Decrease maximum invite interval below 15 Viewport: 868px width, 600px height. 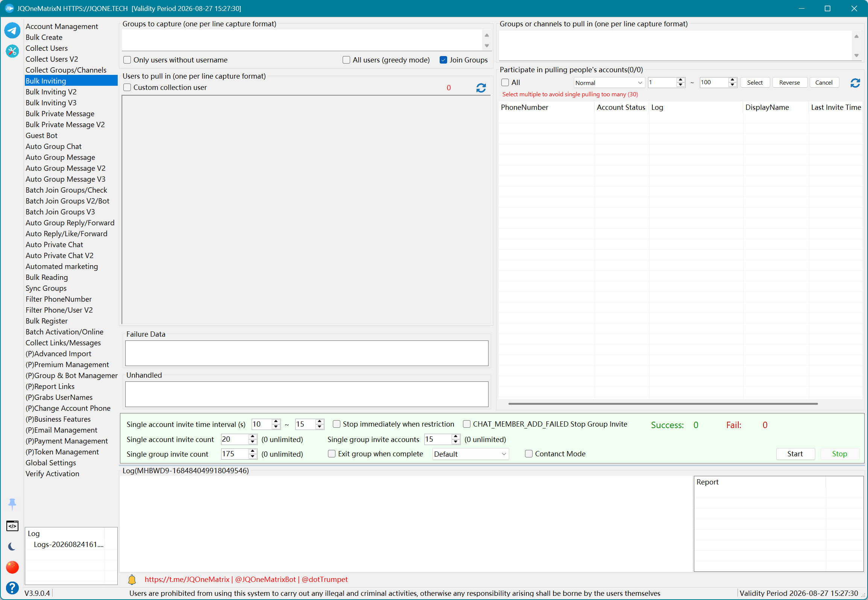coord(320,427)
